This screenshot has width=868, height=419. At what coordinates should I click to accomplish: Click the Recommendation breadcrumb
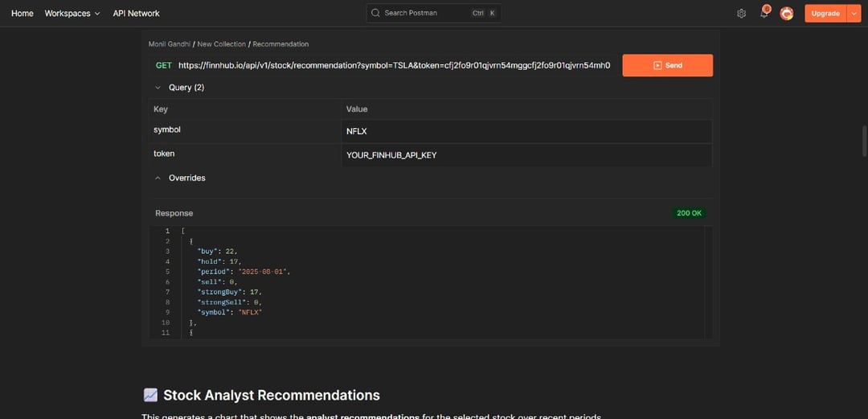point(280,43)
